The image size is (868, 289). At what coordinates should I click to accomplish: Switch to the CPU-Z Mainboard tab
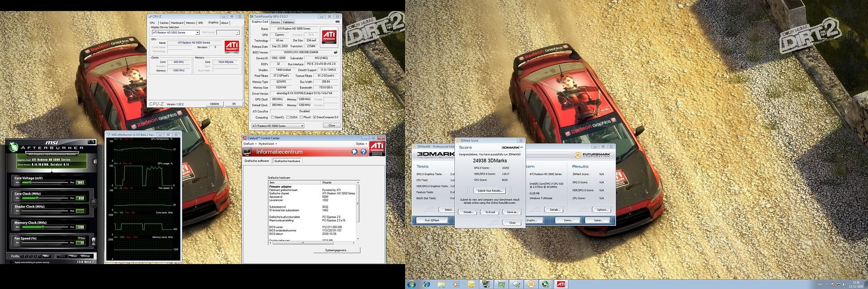point(177,23)
